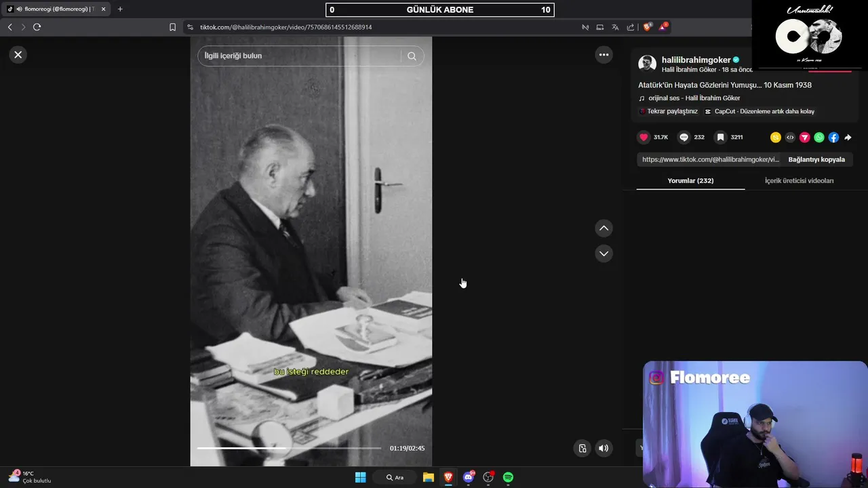Share the video on WhatsApp
868x488 pixels.
(819, 138)
